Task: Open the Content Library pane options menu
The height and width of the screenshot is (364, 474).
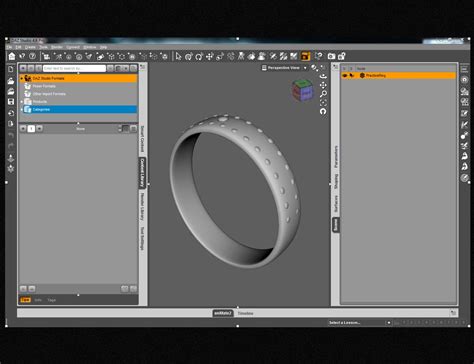Action: [x=142, y=67]
